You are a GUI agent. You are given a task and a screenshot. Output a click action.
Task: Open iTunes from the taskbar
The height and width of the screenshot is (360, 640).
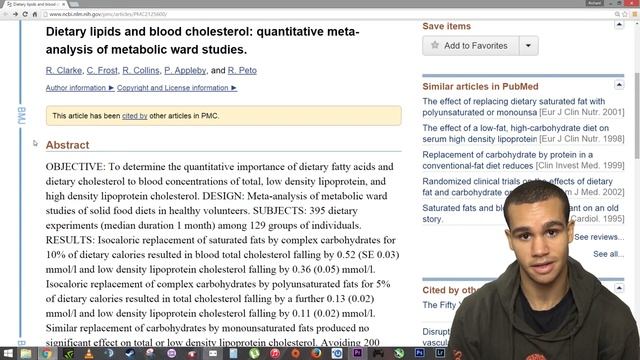[x=275, y=353]
